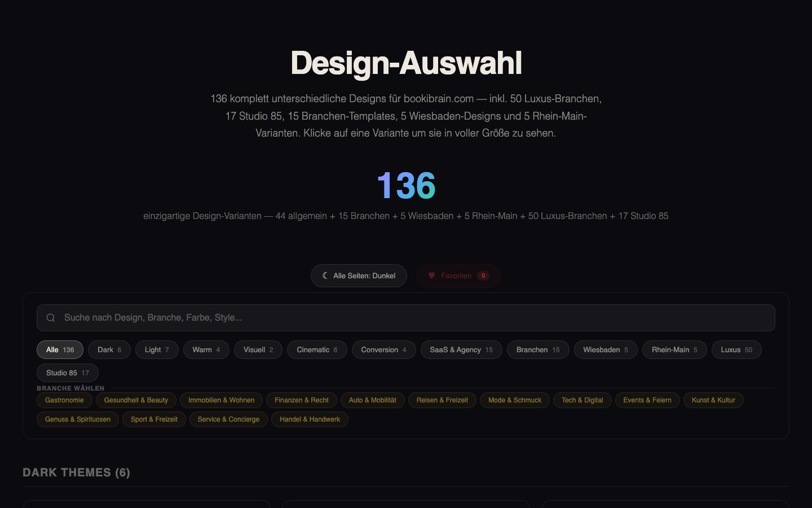Click the Design-Auswahl heading
812x508 pixels.
(406, 63)
